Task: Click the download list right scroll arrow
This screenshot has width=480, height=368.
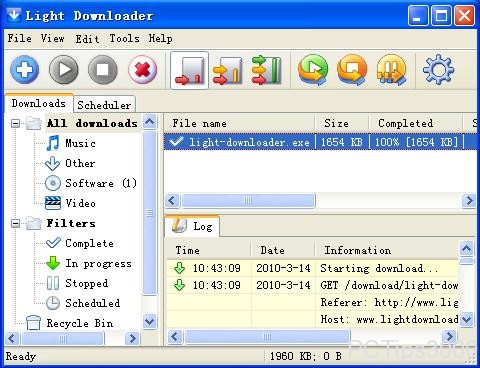Action: (469, 201)
